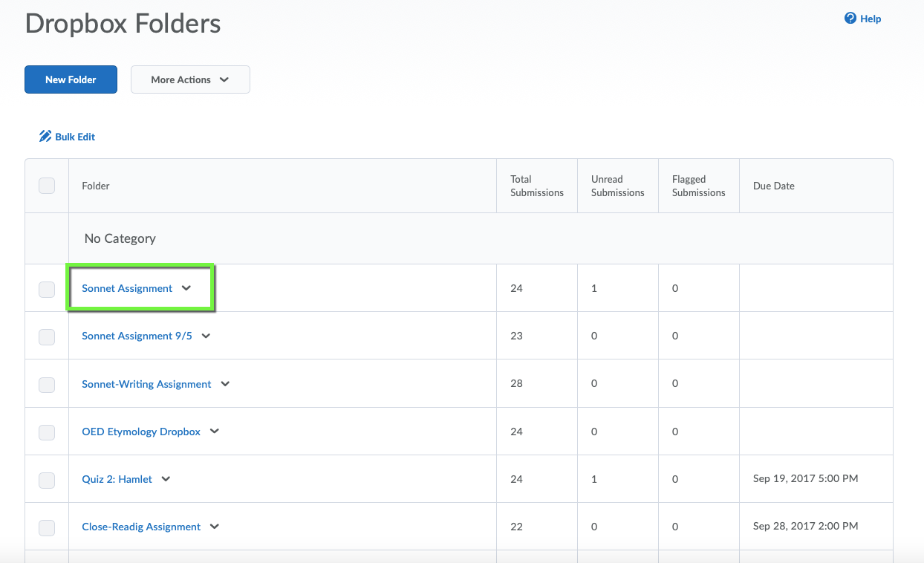Click the Bulk Edit pencil icon

click(x=45, y=137)
